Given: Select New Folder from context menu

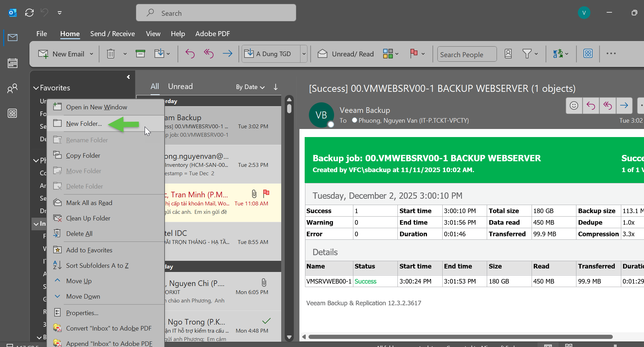Looking at the screenshot, I should point(84,124).
